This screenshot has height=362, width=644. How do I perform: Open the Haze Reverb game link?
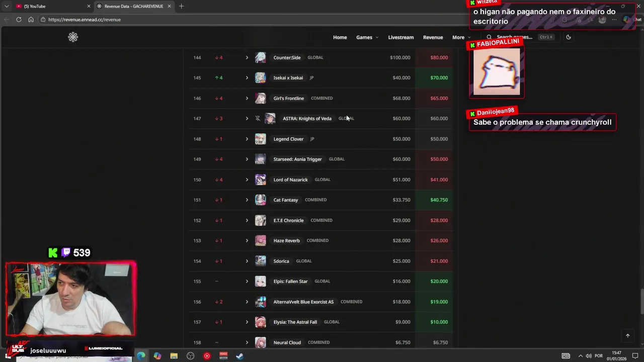click(x=286, y=241)
